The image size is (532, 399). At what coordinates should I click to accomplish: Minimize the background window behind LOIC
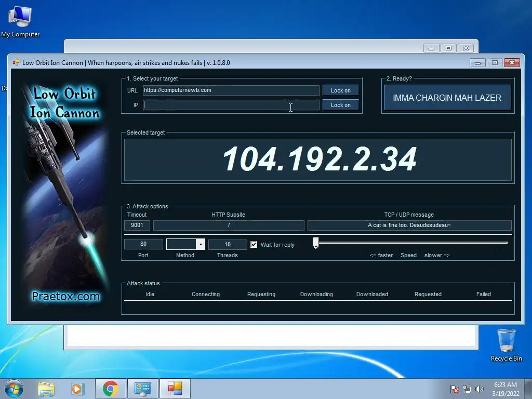click(x=431, y=48)
